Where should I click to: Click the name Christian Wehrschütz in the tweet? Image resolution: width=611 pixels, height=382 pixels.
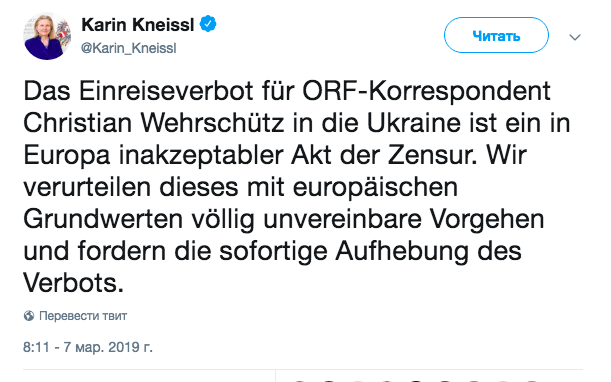click(154, 123)
